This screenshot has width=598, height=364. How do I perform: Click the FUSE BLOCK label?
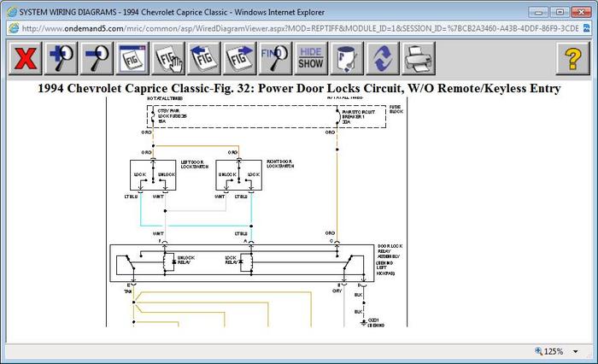pyautogui.click(x=396, y=109)
